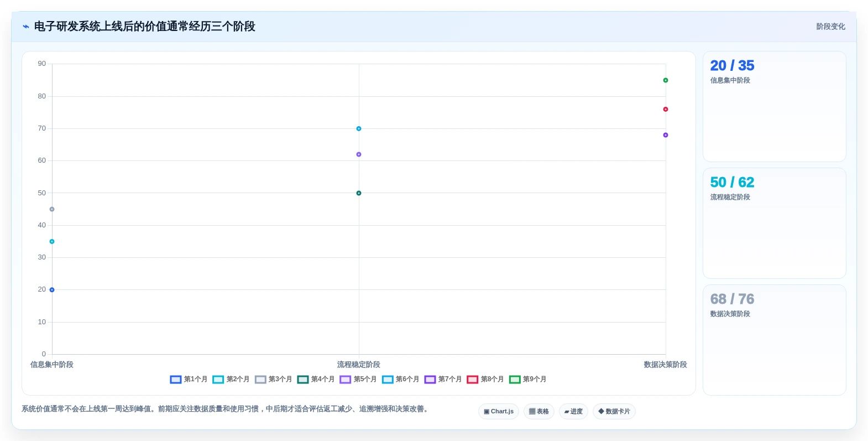Click the blue data point at value 70
The height and width of the screenshot is (441, 868).
pos(359,128)
